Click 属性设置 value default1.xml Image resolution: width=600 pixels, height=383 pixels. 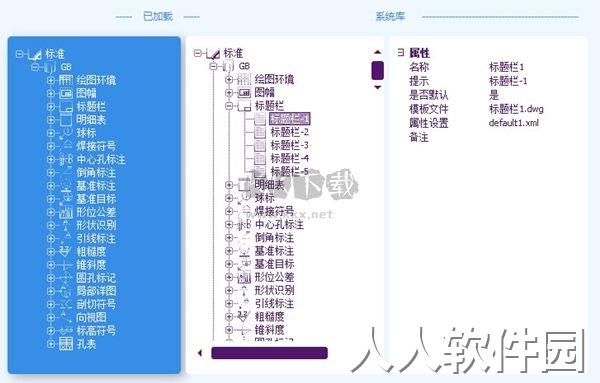[x=514, y=123]
